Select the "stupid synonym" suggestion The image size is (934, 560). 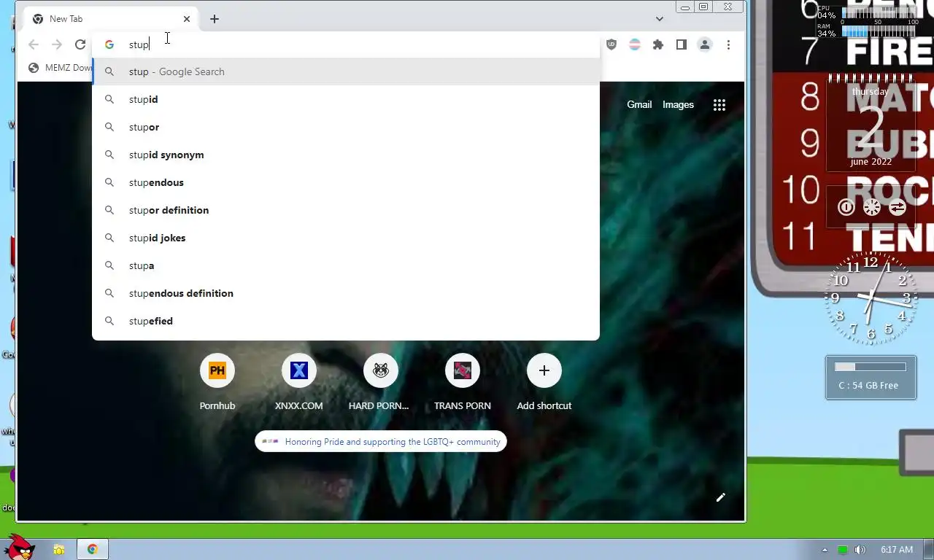coord(346,155)
